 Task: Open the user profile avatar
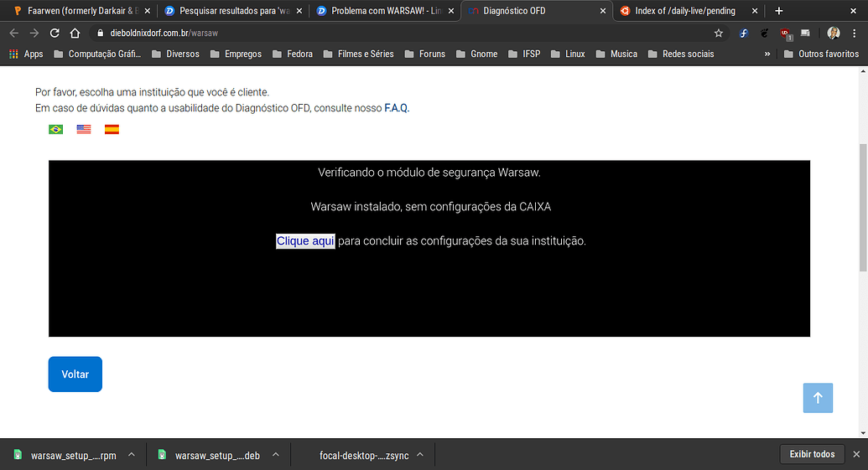coord(833,34)
